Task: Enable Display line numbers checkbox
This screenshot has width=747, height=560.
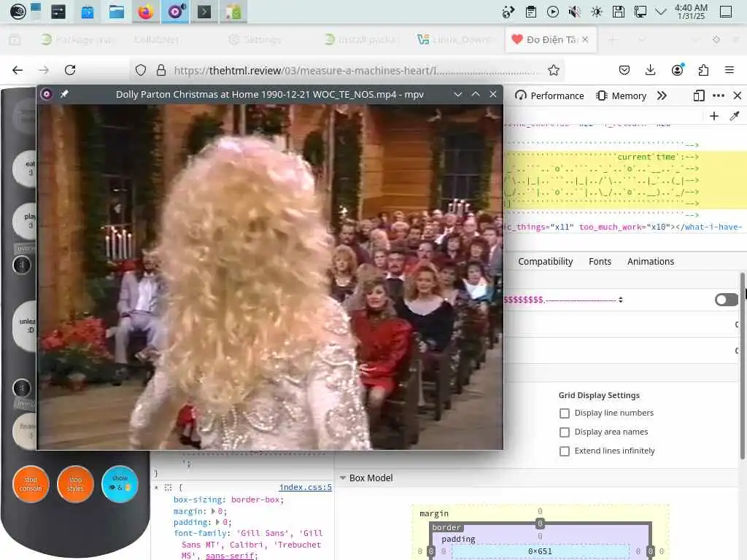Action: pos(565,413)
